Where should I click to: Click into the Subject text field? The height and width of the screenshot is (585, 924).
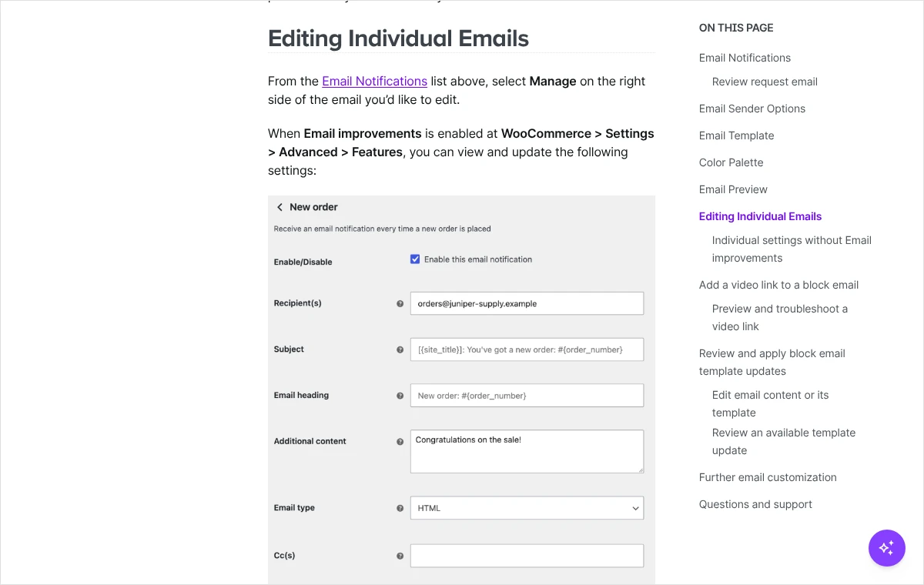(527, 349)
